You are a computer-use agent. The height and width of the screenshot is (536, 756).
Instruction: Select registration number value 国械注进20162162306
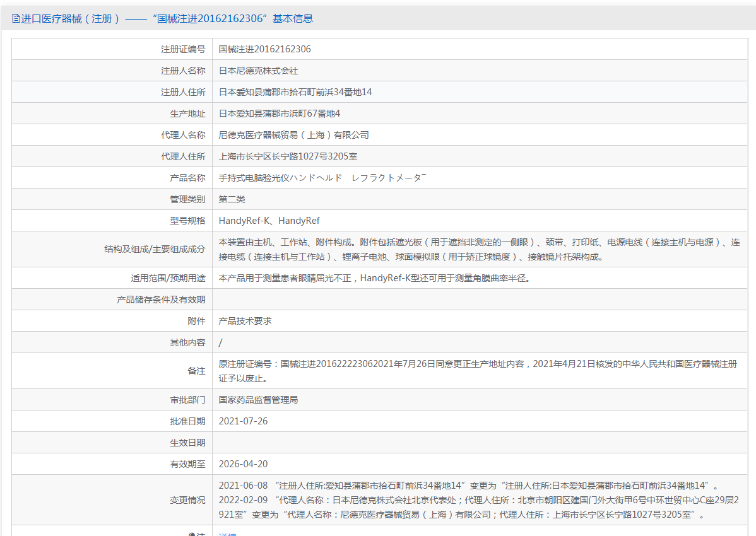[x=264, y=49]
